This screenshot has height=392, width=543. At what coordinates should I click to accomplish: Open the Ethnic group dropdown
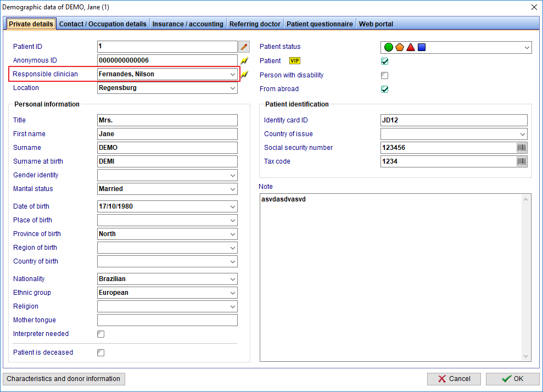233,293
